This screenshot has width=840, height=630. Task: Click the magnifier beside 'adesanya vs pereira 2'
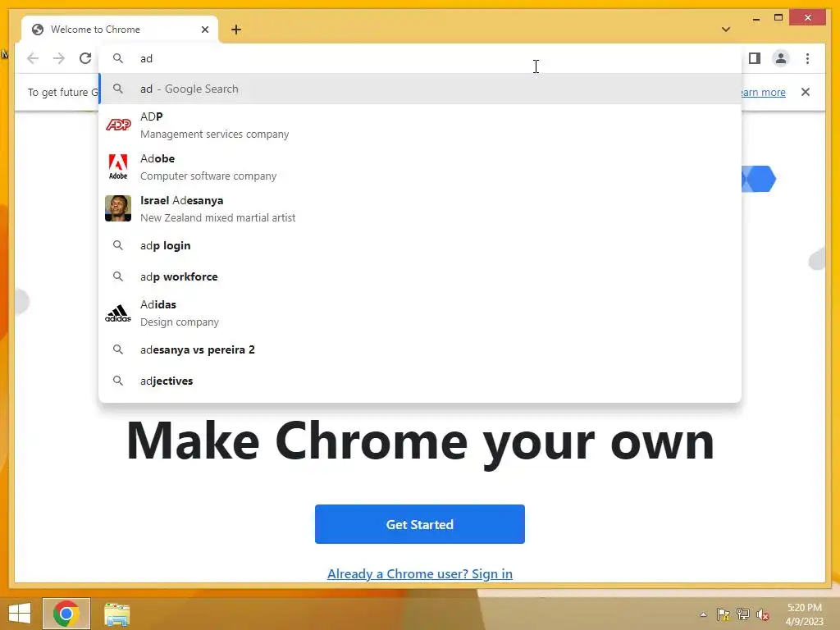point(118,349)
